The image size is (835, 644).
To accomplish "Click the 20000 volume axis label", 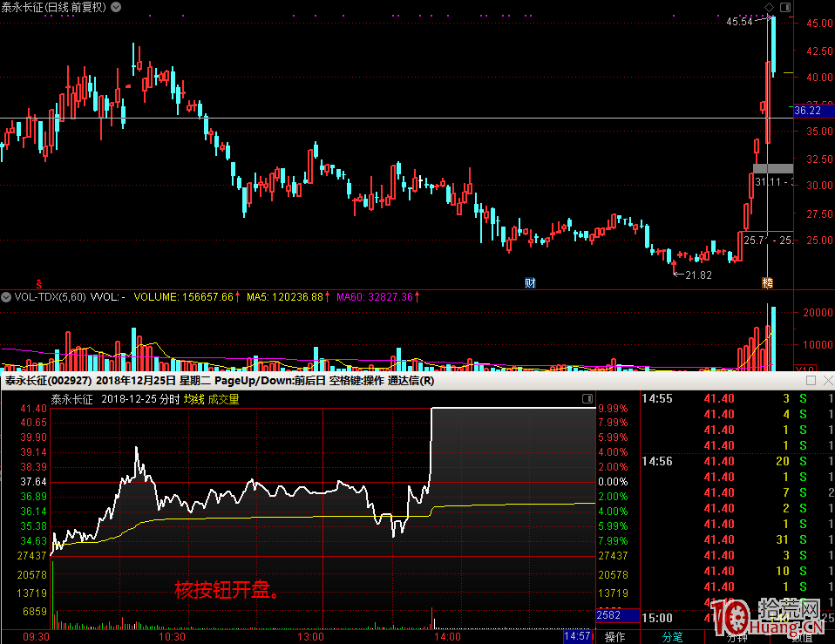I will pyautogui.click(x=818, y=313).
